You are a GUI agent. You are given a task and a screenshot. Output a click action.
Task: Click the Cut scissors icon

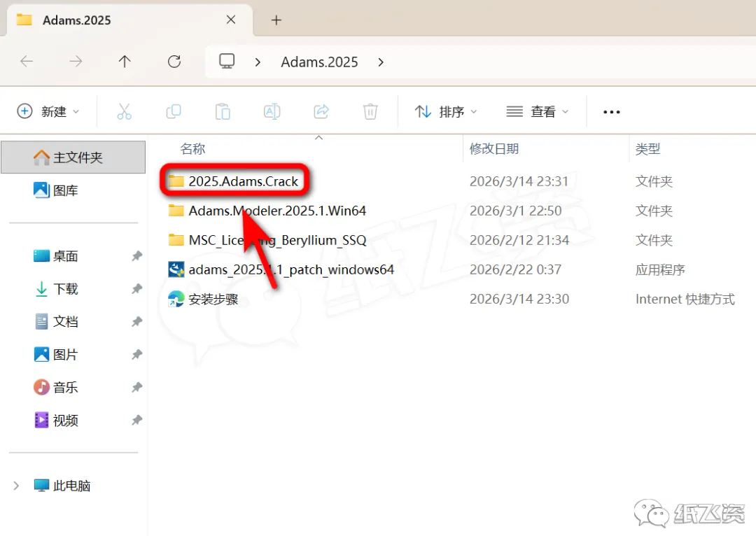tap(124, 112)
